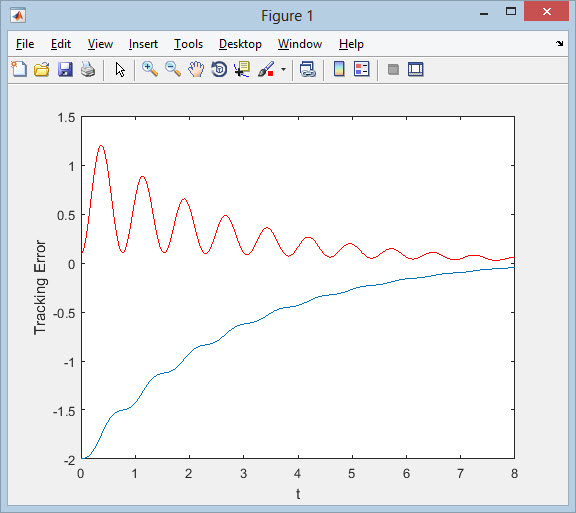Open the Tools menu

(x=188, y=44)
